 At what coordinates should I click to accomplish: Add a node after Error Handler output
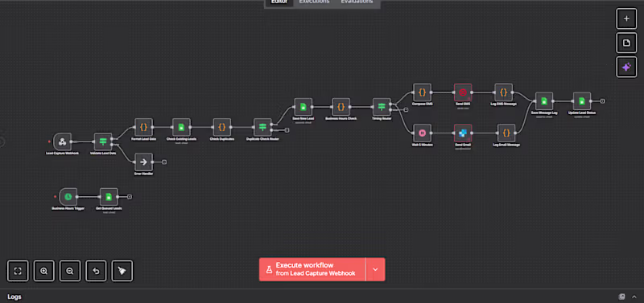pos(164,162)
